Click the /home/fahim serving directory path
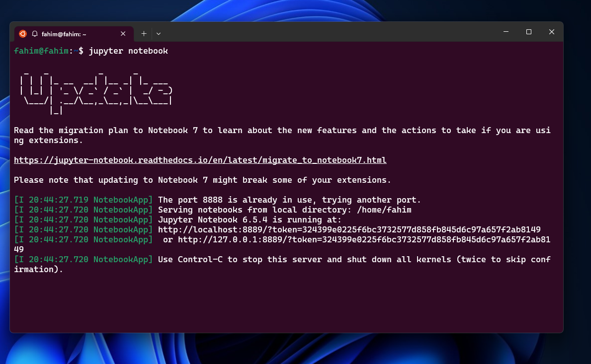 coord(389,210)
